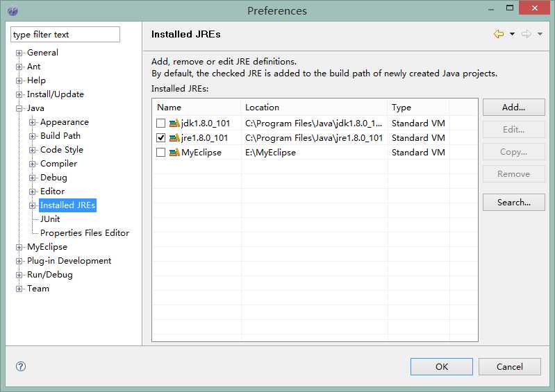Click the back navigation arrow icon
Image resolution: width=555 pixels, height=392 pixels.
coord(499,34)
